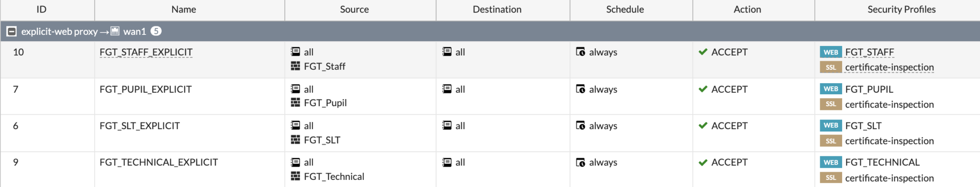The width and height of the screenshot is (980, 187).
Task: Click the WEB badge next to FGT_TECHNICAL
Action: [x=831, y=163]
